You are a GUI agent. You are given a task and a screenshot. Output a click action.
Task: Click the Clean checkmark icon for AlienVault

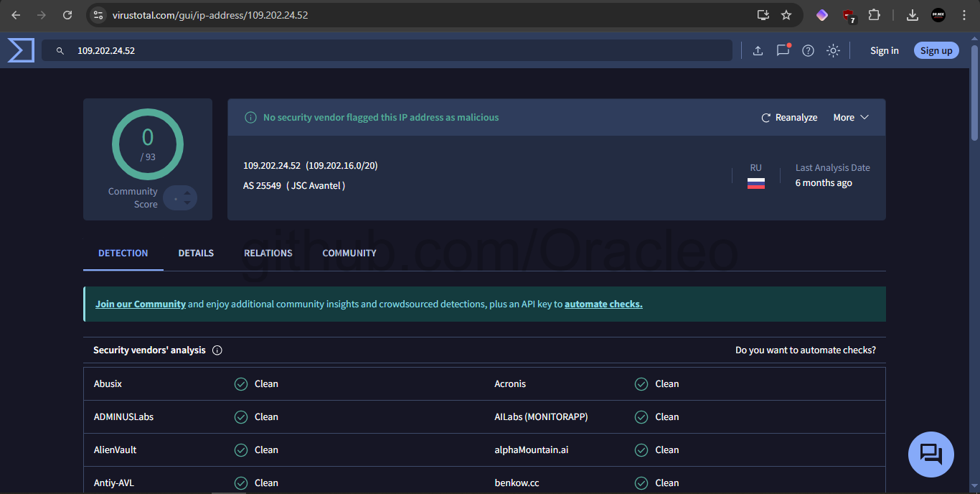241,450
